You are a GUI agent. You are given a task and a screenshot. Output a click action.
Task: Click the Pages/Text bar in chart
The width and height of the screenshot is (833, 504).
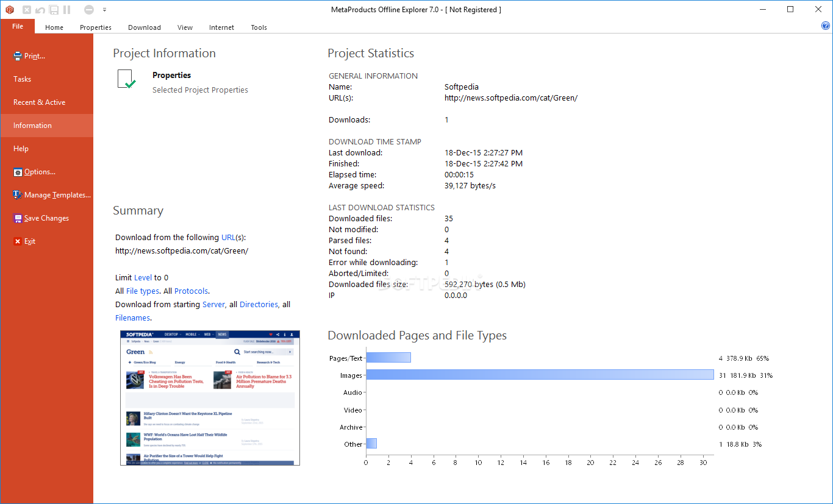388,358
